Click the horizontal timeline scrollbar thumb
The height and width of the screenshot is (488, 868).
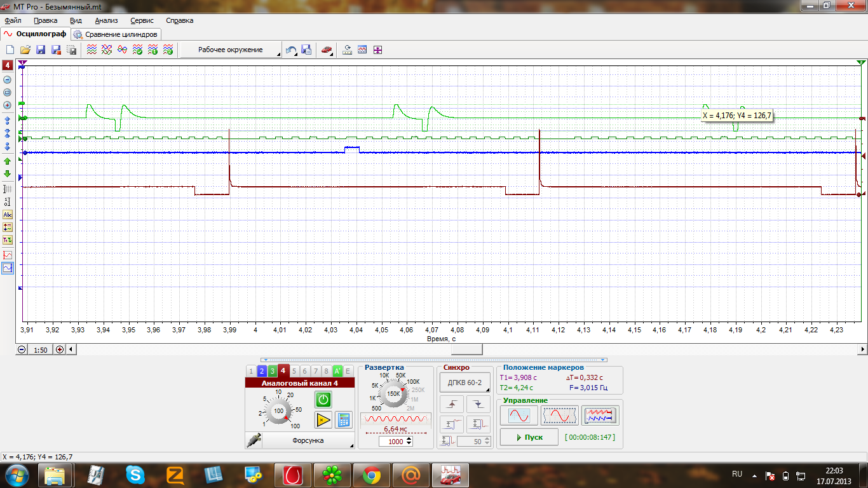click(x=466, y=349)
